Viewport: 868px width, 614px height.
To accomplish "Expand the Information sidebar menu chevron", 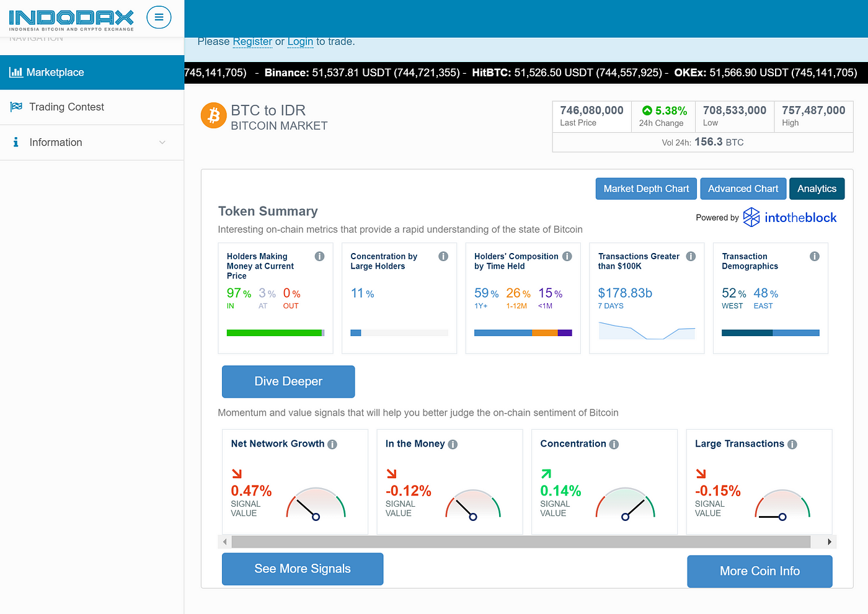I will point(162,142).
